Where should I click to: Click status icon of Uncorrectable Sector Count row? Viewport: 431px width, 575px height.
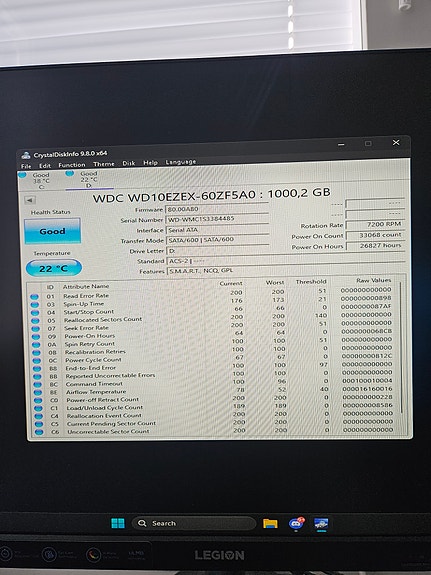pyautogui.click(x=39, y=432)
